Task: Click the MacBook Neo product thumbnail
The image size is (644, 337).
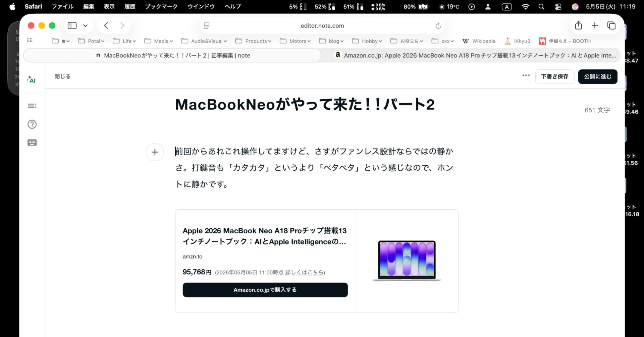Action: pyautogui.click(x=407, y=261)
